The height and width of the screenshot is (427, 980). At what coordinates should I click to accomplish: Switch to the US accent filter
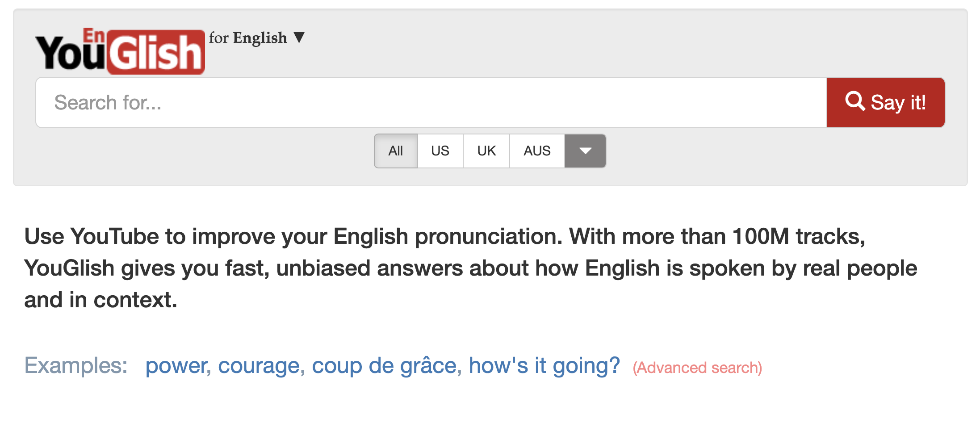[440, 151]
